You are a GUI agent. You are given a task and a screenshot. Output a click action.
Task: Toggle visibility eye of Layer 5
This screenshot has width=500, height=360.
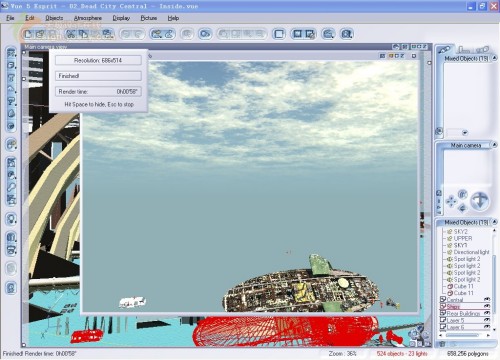click(487, 320)
